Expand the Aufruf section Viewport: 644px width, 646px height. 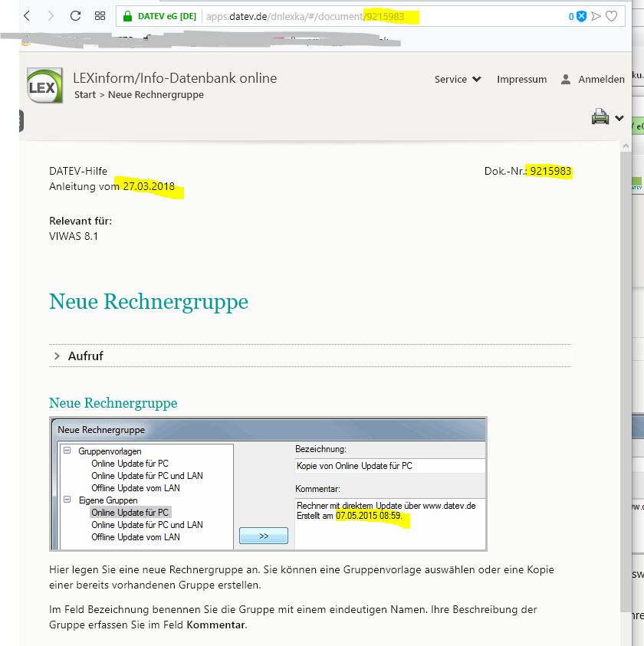[x=310, y=356]
